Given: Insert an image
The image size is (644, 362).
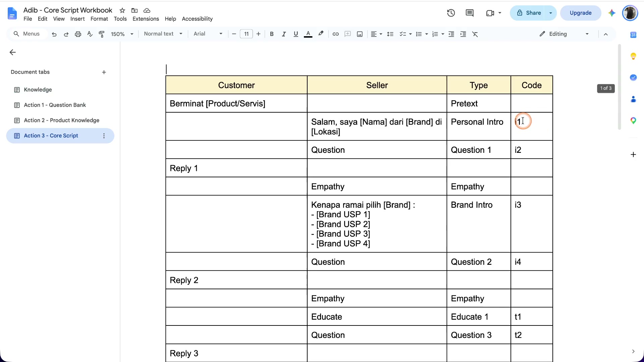Looking at the screenshot, I should click(x=360, y=34).
